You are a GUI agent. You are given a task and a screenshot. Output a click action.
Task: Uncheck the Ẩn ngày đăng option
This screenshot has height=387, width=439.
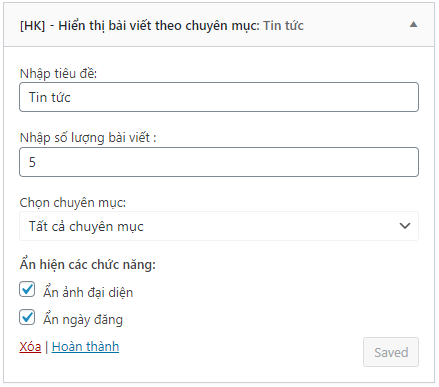point(27,317)
